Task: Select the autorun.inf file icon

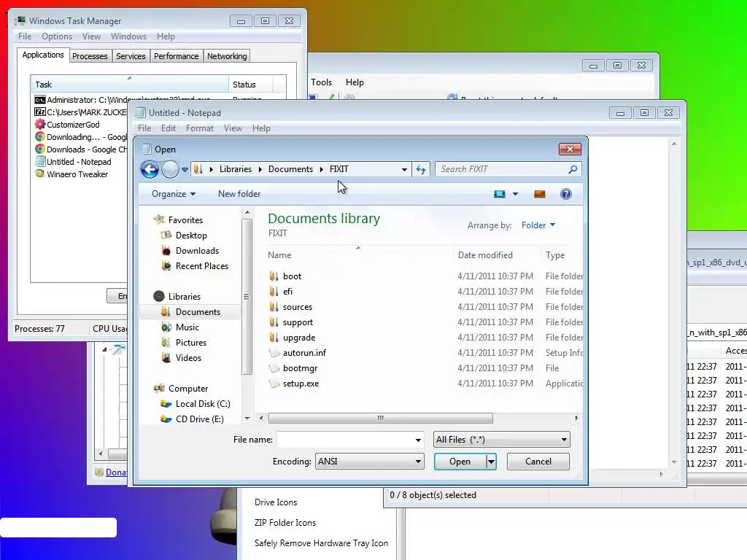Action: coord(274,353)
